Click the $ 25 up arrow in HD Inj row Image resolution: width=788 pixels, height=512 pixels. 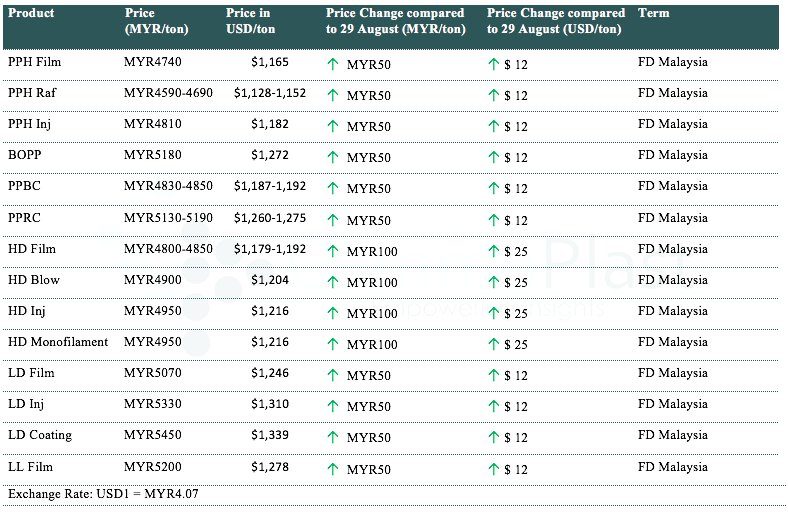[x=493, y=313]
